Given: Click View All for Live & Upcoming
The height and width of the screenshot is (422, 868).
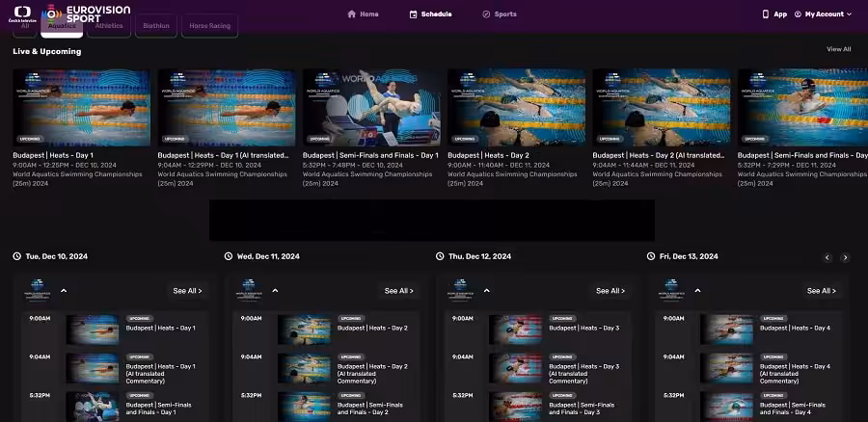Looking at the screenshot, I should click(839, 49).
